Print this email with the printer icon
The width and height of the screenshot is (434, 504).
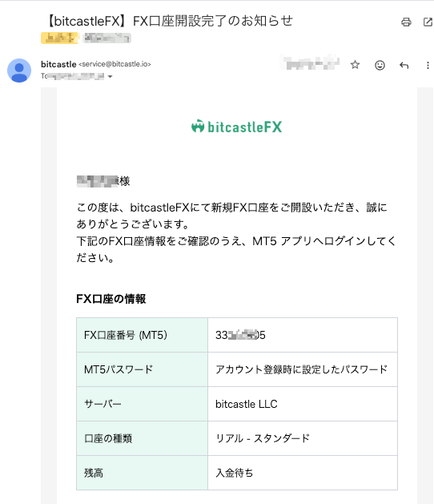(x=406, y=22)
